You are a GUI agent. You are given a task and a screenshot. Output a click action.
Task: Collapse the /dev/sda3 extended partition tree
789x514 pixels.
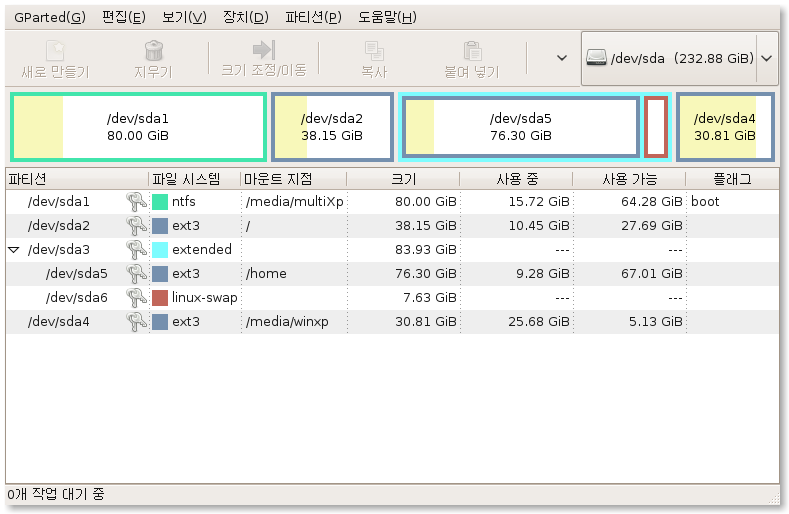(14, 250)
